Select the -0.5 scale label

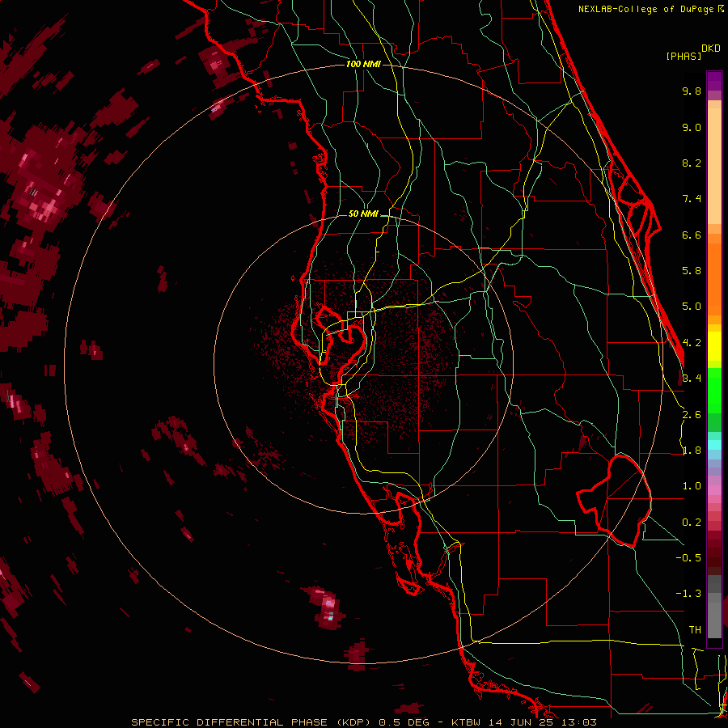[688, 558]
